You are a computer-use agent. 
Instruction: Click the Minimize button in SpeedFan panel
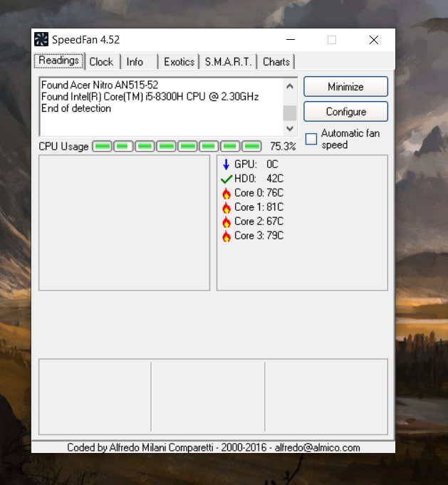coord(345,87)
